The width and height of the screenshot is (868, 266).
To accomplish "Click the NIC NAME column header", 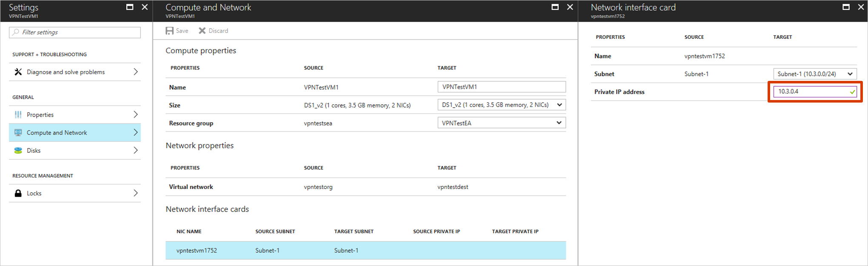I will coord(189,232).
